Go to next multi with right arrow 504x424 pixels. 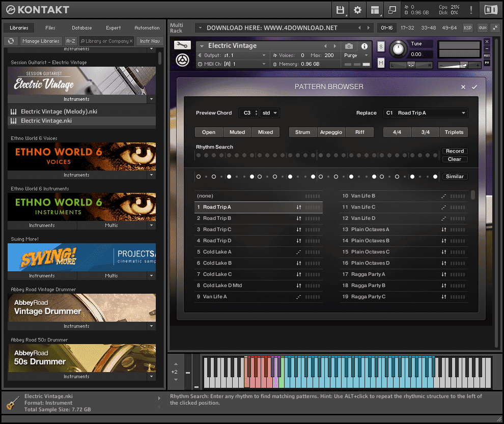coord(369,28)
